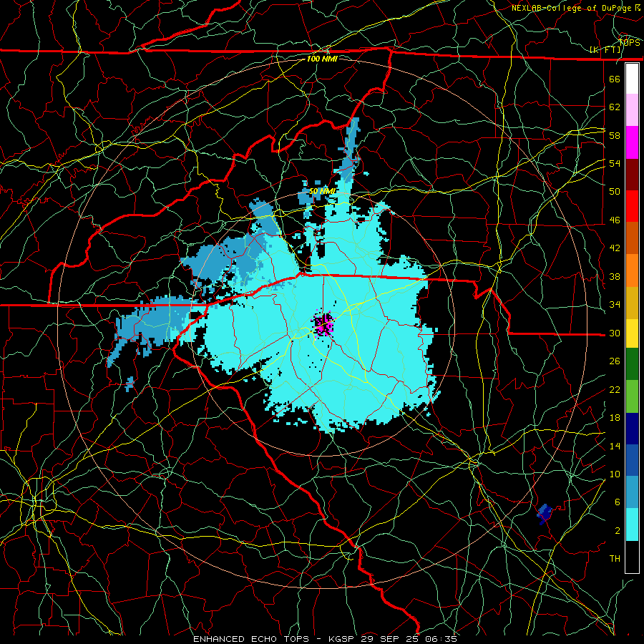This screenshot has width=644, height=644.
Task: Click the small dark blue echo in the southeast
Action: [x=545, y=513]
